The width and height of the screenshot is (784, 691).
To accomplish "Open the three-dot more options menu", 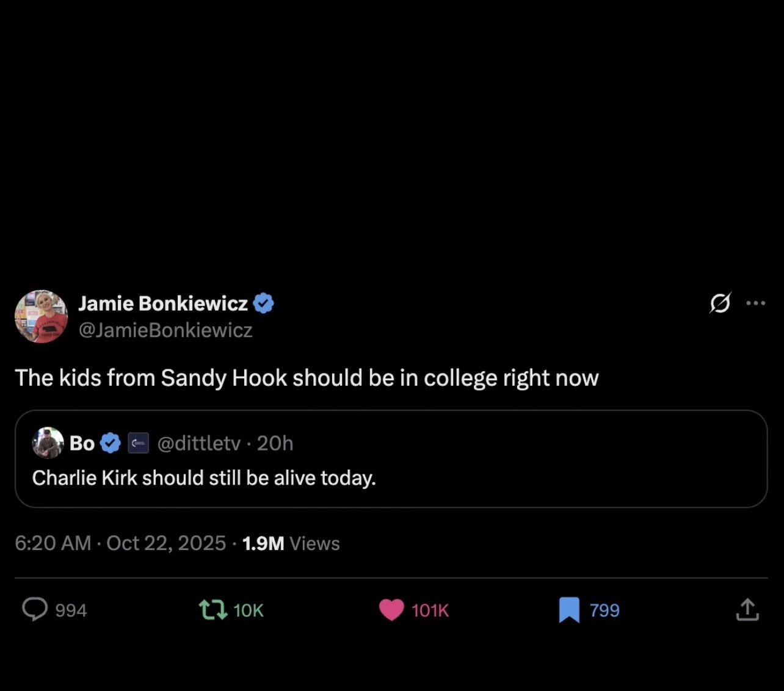I will (x=755, y=303).
